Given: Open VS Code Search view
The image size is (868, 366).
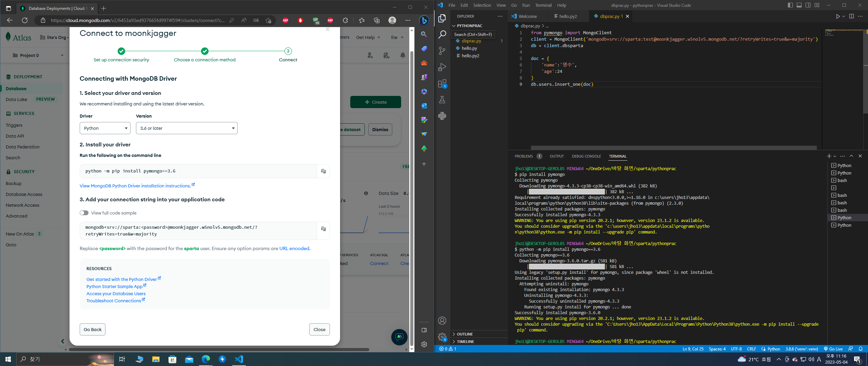Looking at the screenshot, I should tap(442, 34).
